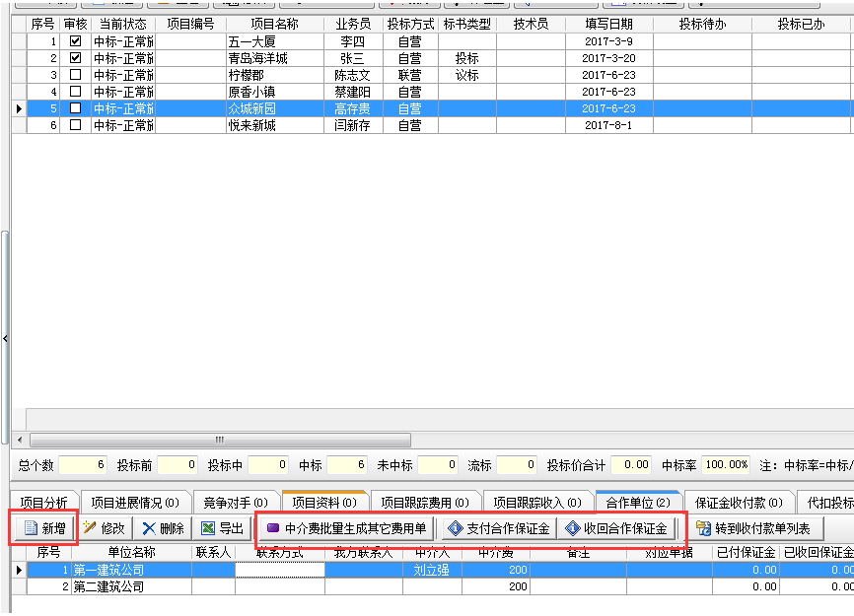Select 项目跟踪费用 (0) tab
The width and height of the screenshot is (854, 616).
[x=425, y=503]
